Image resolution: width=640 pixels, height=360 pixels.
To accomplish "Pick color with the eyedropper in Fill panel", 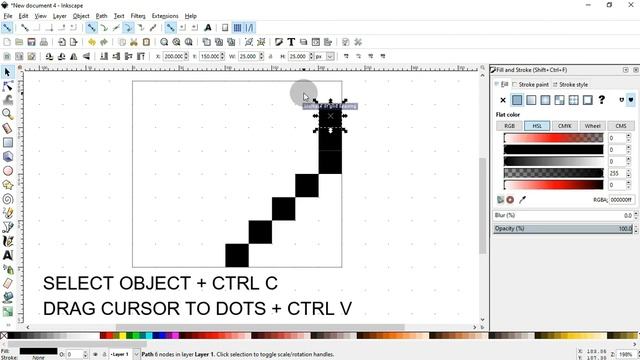I will pos(522,200).
